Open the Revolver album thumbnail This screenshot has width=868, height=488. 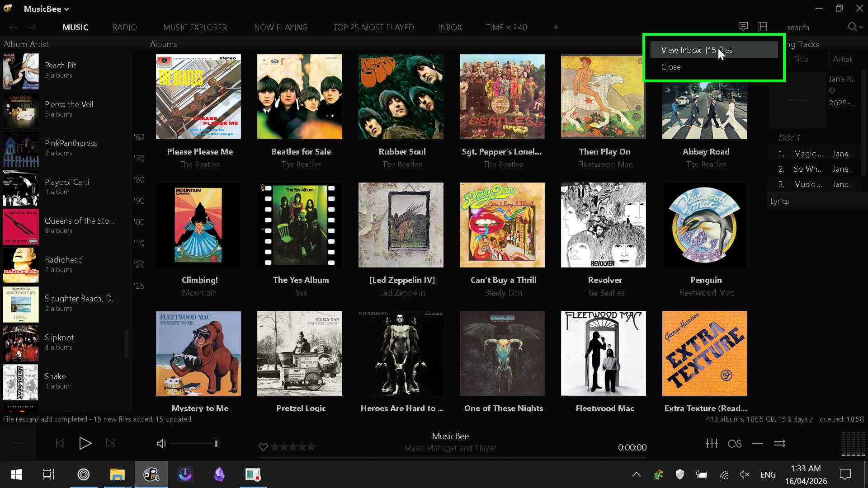pyautogui.click(x=603, y=225)
